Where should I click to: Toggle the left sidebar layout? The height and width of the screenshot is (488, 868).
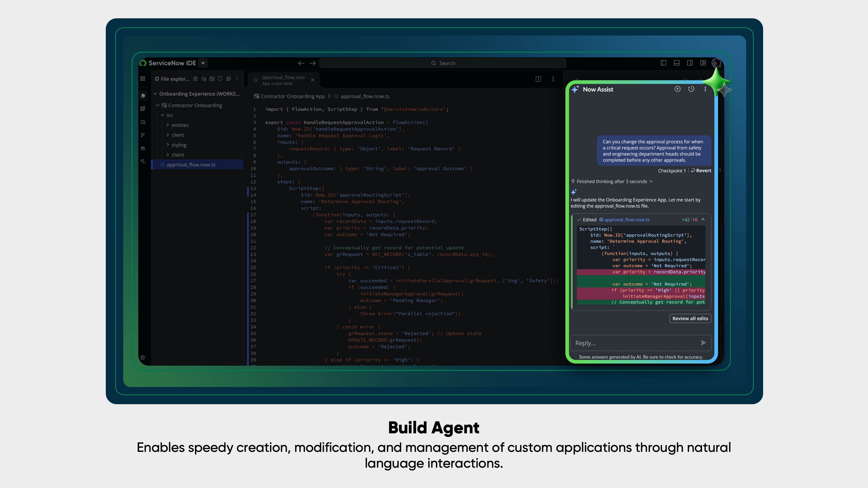point(663,63)
